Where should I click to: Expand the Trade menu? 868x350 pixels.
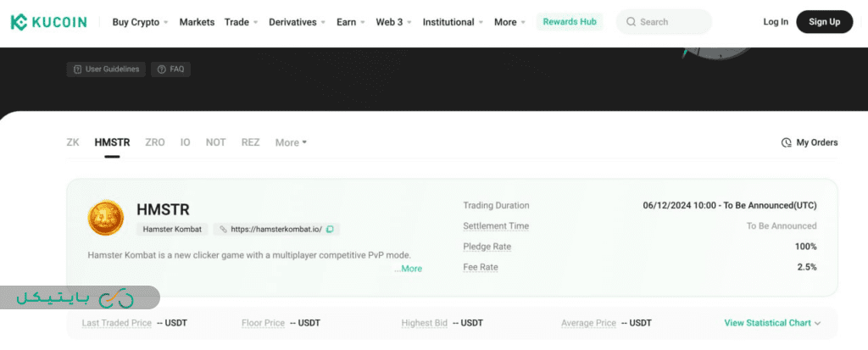[241, 22]
